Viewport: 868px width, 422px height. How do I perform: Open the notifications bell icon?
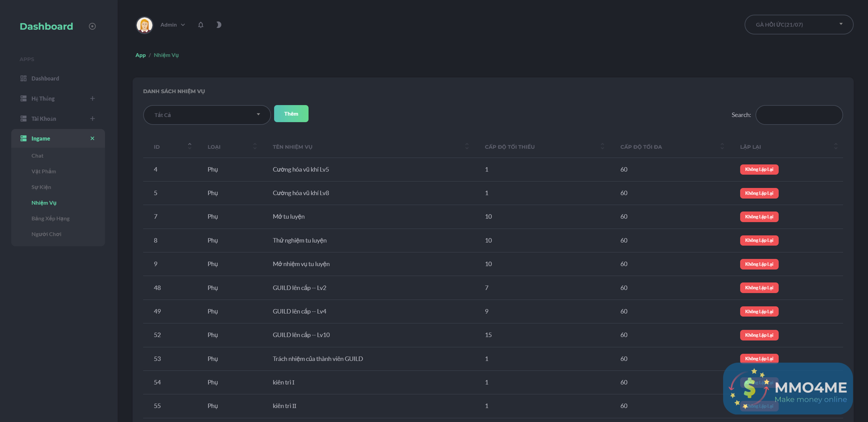(x=201, y=25)
